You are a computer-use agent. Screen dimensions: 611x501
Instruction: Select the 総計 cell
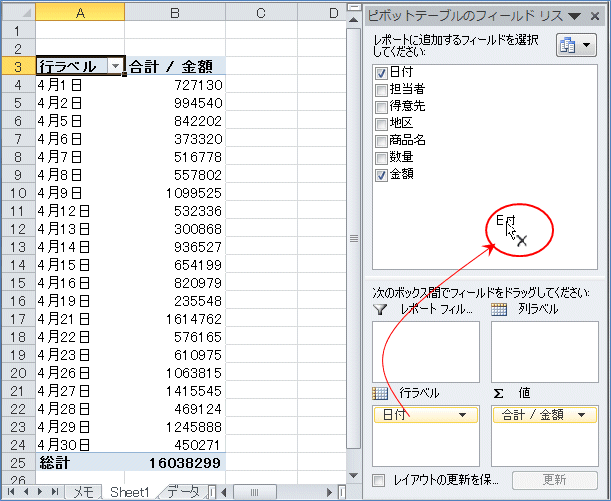[80, 463]
